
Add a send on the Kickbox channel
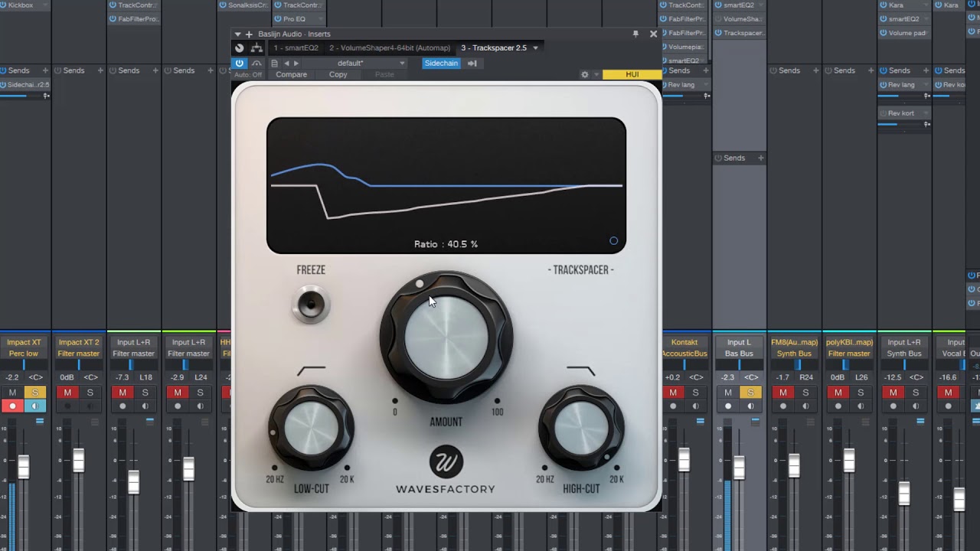click(x=45, y=70)
